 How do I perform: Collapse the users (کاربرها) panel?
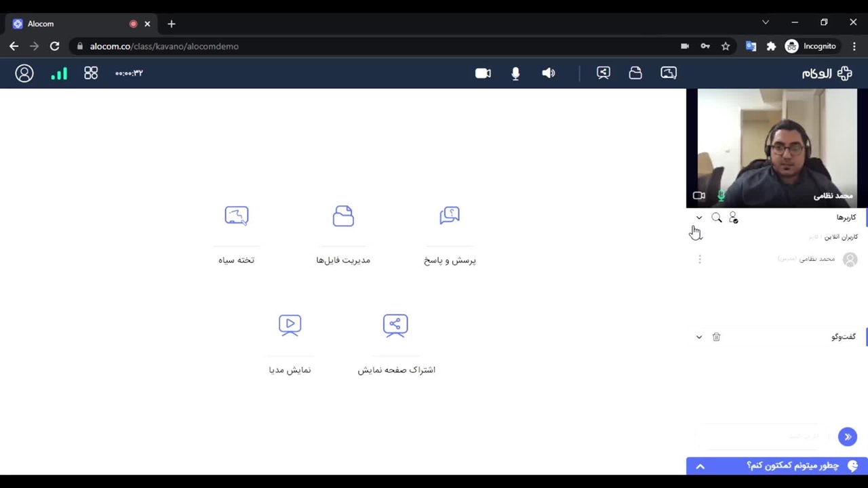(x=699, y=218)
